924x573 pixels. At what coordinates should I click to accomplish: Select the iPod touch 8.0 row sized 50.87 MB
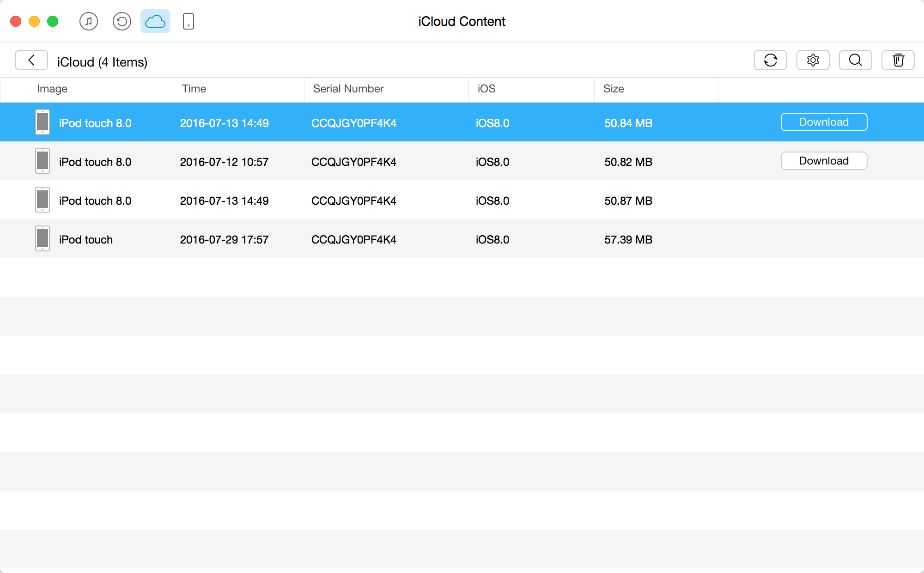click(462, 200)
